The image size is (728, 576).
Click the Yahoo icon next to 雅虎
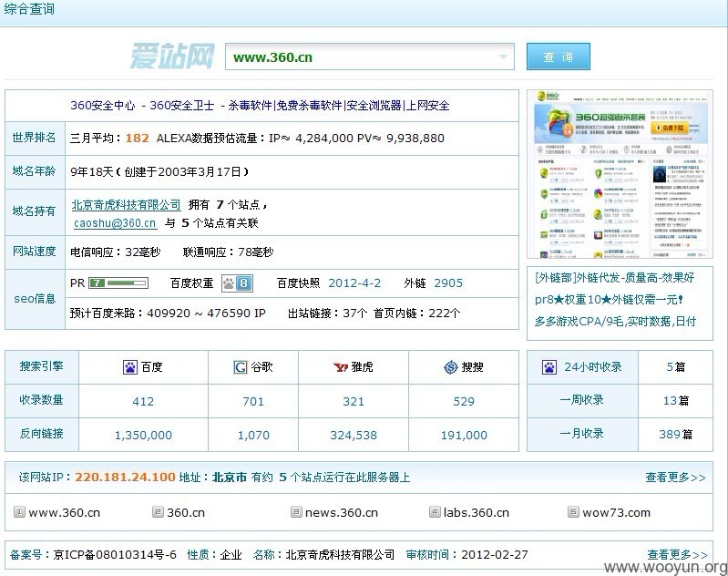[x=341, y=367]
